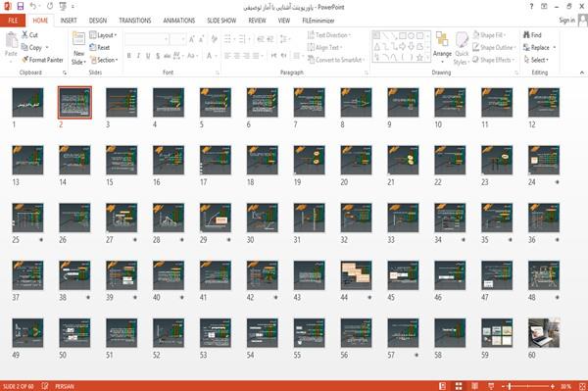
Task: Open the font name combo box
Action: point(147,39)
